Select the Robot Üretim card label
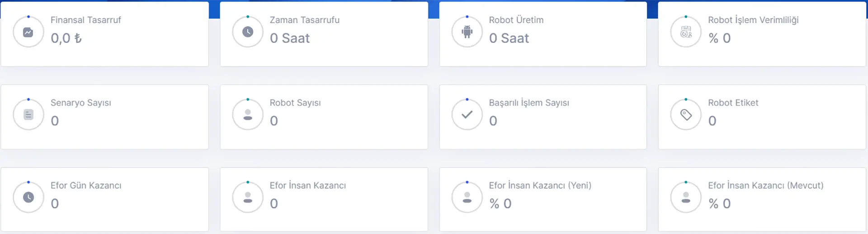Image resolution: width=868 pixels, height=234 pixels. pos(516,20)
